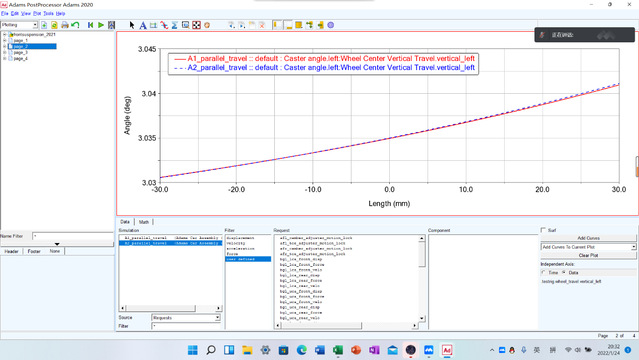
Task: Open the Plot menu
Action: click(37, 13)
